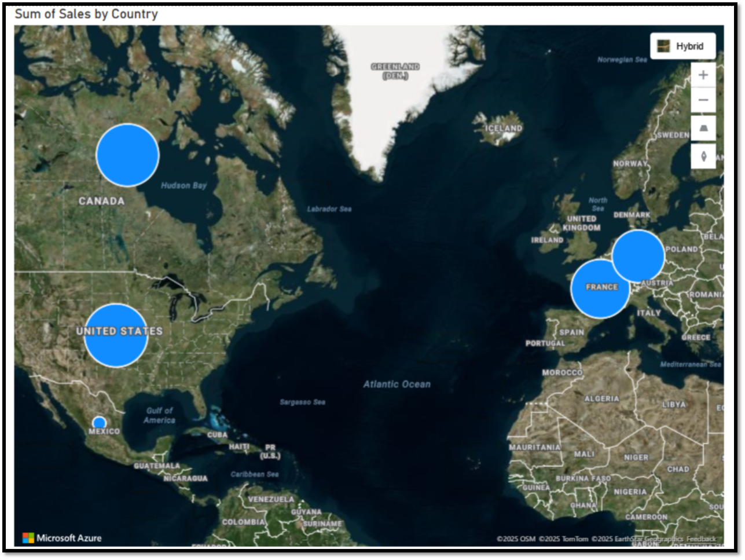745x560 pixels.
Task: Toggle the map pitch control
Action: click(x=703, y=128)
